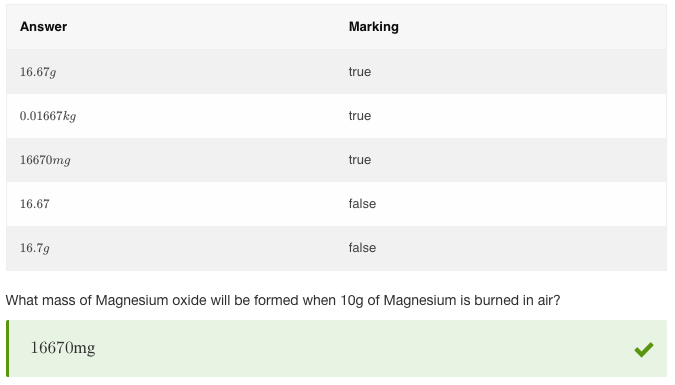Click the true marking for 16.67g

(x=360, y=71)
